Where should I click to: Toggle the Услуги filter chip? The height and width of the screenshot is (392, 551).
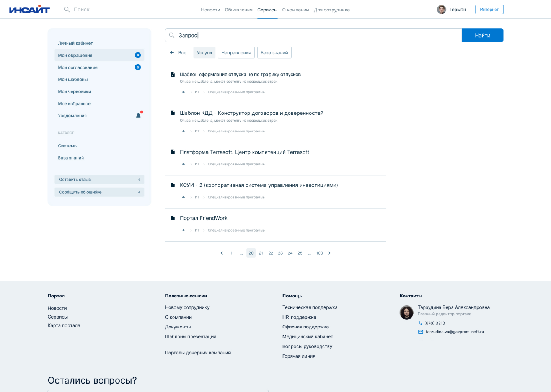pyautogui.click(x=204, y=53)
